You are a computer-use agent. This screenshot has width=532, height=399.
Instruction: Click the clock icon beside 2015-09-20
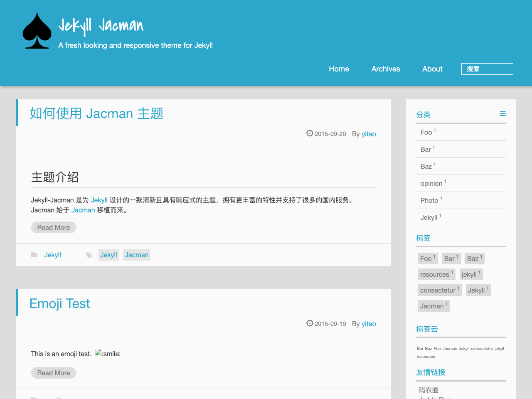coord(310,133)
